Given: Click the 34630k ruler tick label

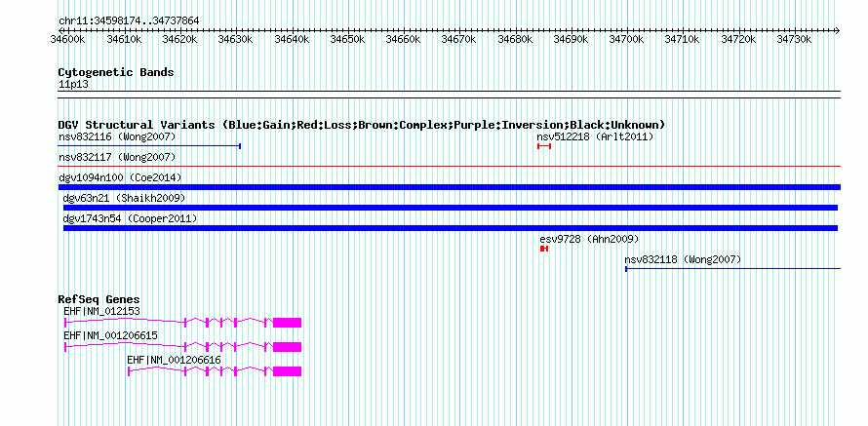Looking at the screenshot, I should (236, 39).
